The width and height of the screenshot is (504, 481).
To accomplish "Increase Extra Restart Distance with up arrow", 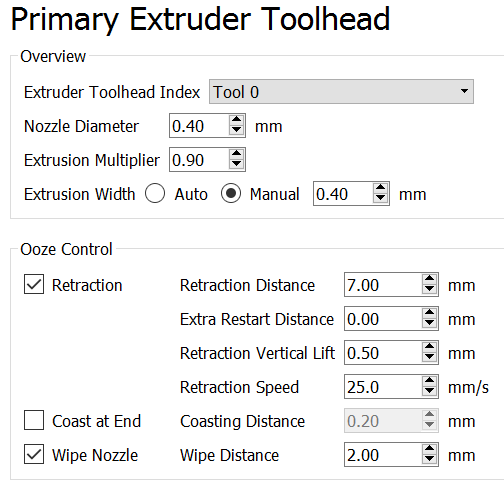I will tap(429, 313).
